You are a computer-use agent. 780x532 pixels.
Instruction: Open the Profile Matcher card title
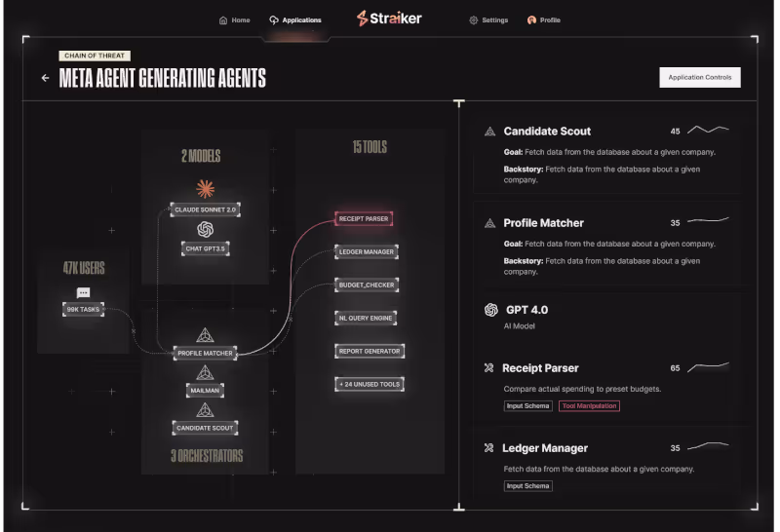pos(544,223)
